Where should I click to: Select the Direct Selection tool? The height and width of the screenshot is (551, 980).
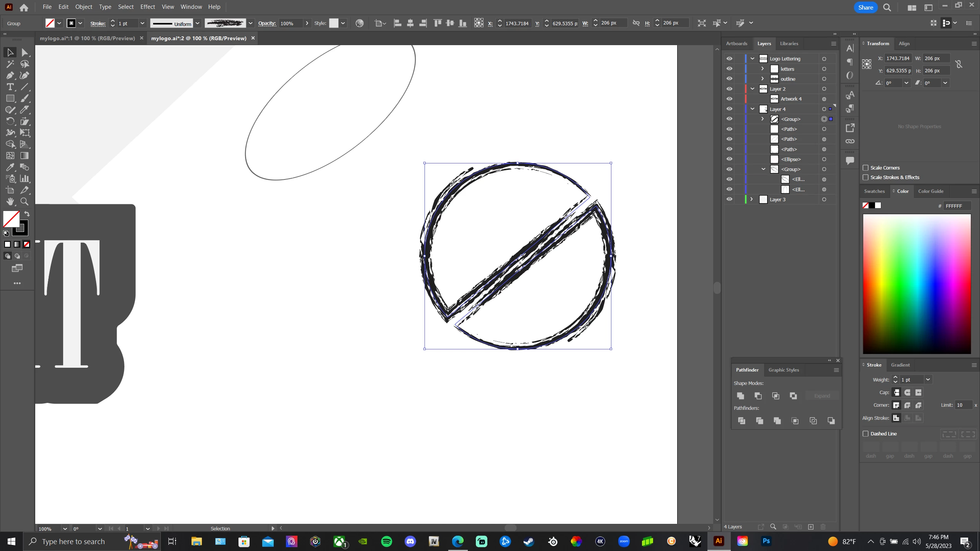[24, 52]
